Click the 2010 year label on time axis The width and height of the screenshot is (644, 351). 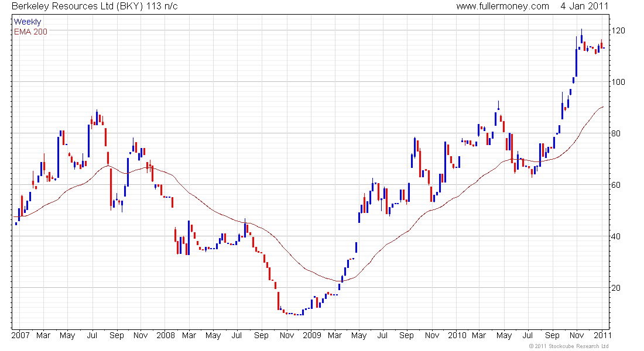457,335
